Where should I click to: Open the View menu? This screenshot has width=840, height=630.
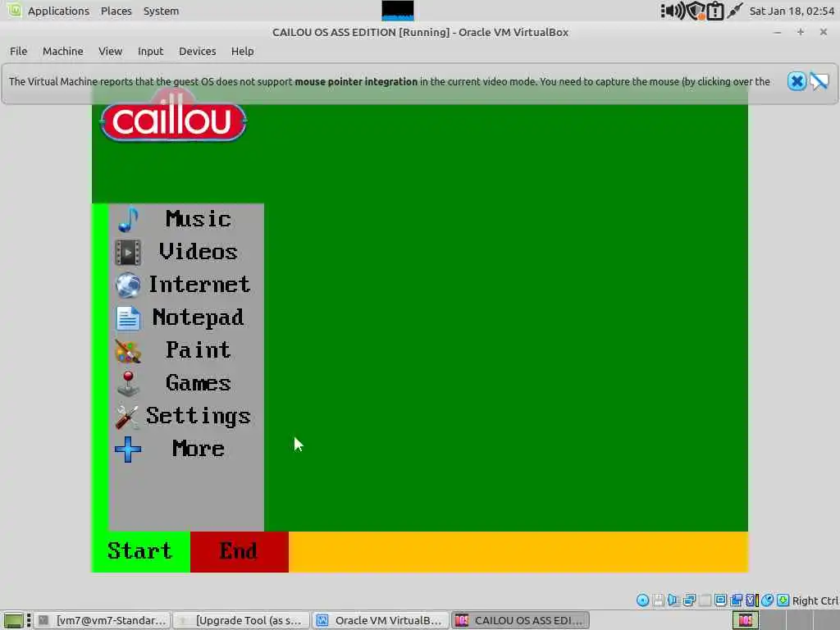pos(111,52)
